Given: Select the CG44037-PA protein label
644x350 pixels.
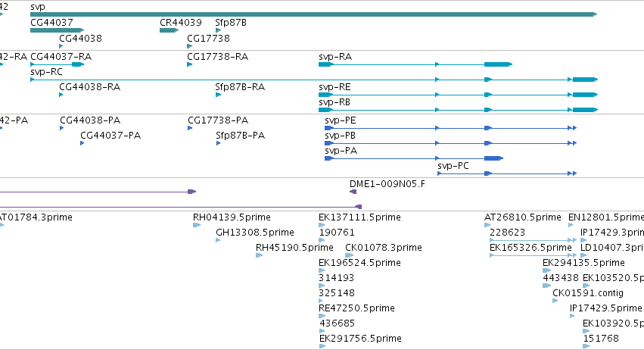Looking at the screenshot, I should tap(110, 136).
